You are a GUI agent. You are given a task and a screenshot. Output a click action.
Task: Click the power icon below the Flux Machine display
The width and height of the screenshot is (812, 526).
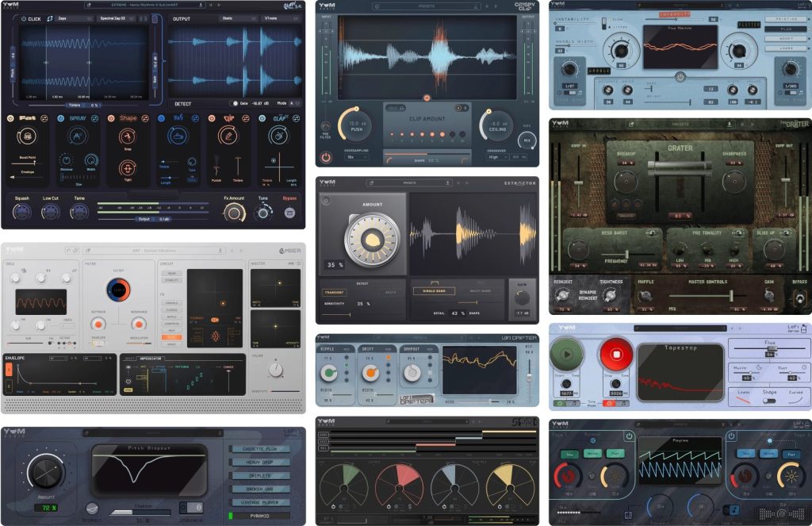pos(680,78)
